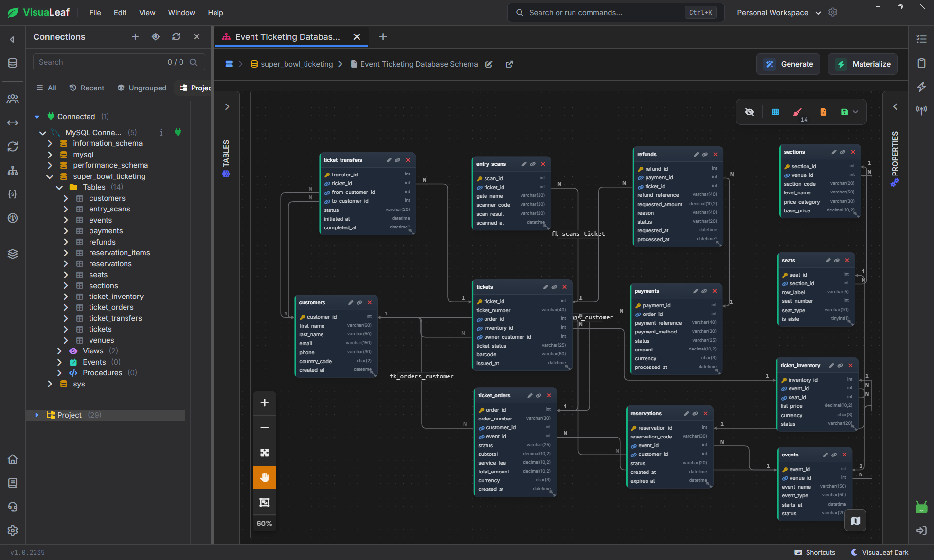The width and height of the screenshot is (934, 560).
Task: Remove ticket_orders table from diagram
Action: [x=549, y=396]
